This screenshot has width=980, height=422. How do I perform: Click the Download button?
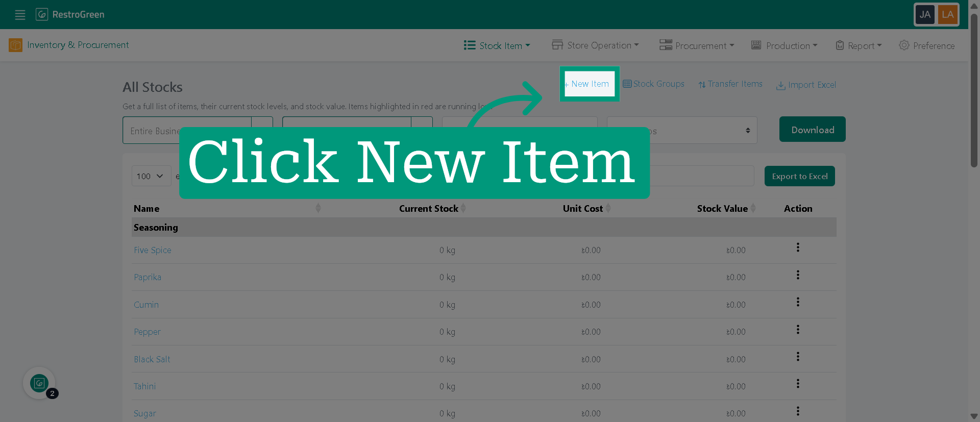click(812, 130)
